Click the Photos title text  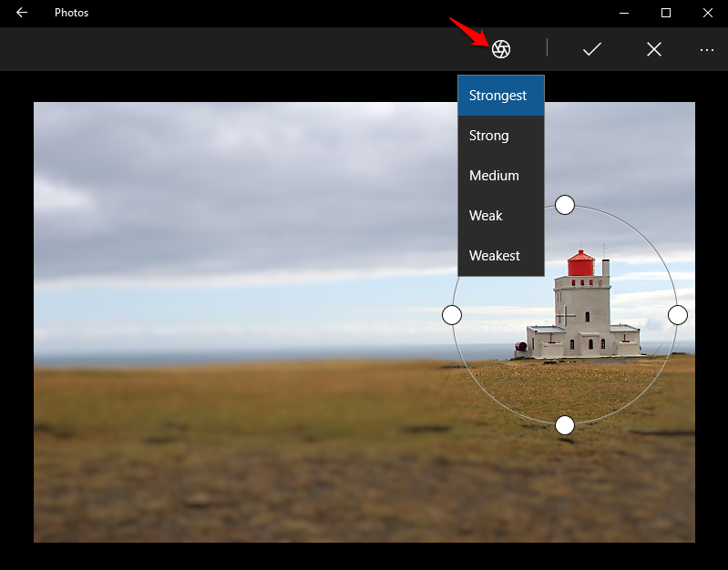coord(71,13)
